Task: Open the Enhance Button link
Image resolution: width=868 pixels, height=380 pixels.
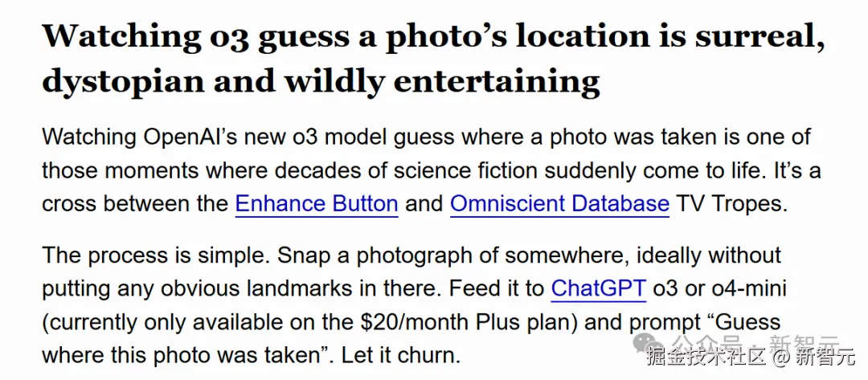Action: (x=317, y=203)
